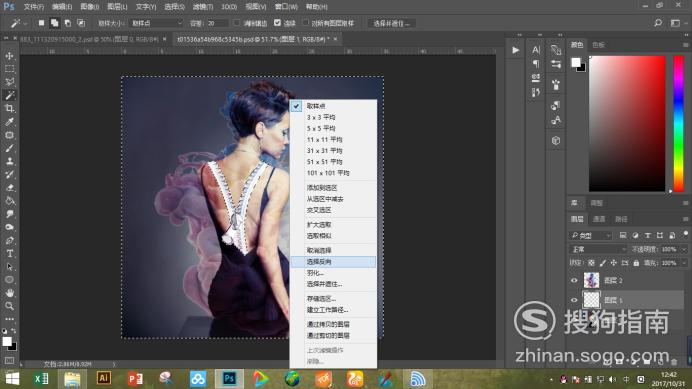This screenshot has height=389, width=692.
Task: Select the Zoom tool in toolbox
Action: click(x=9, y=306)
